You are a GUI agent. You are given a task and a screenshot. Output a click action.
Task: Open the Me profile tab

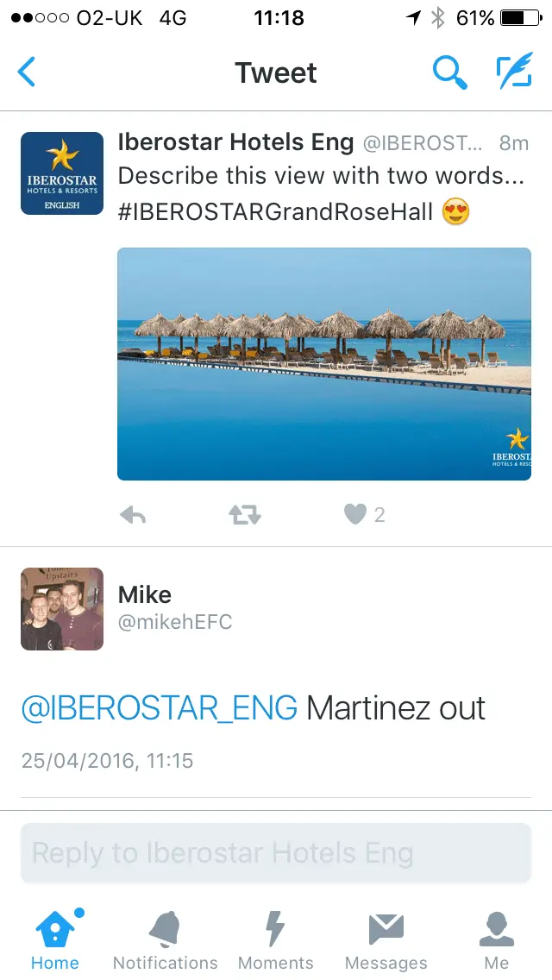497,939
